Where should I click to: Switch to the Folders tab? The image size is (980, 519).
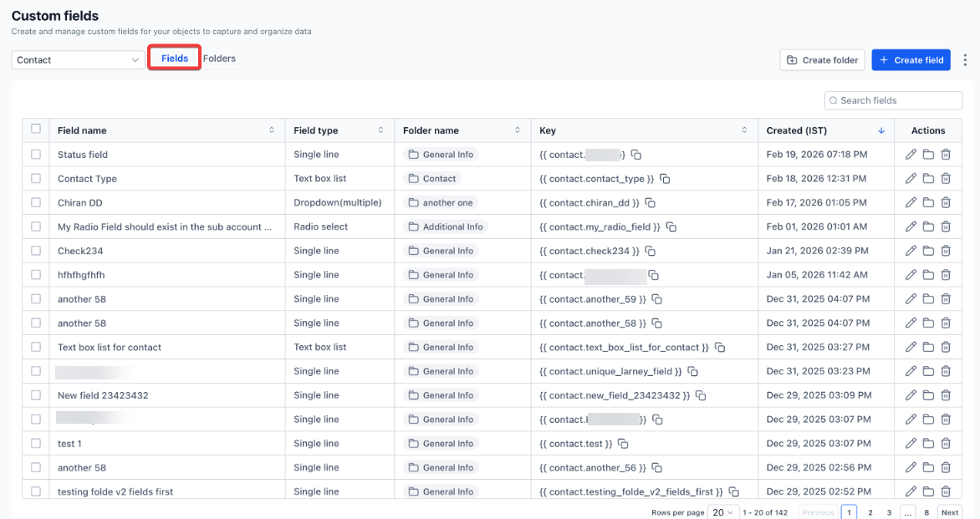click(220, 59)
